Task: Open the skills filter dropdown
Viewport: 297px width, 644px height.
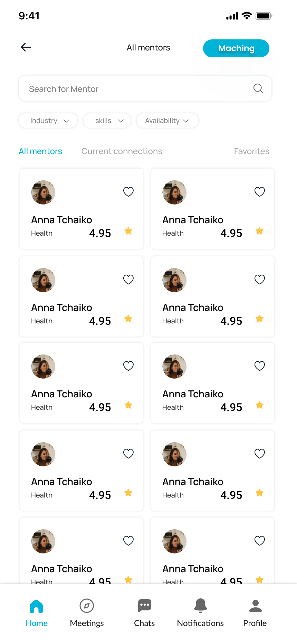Action: (107, 121)
